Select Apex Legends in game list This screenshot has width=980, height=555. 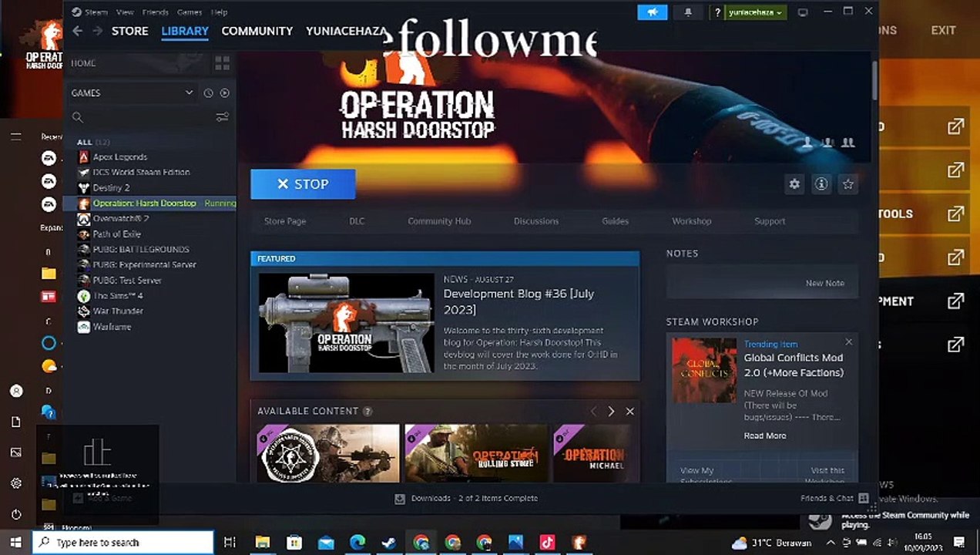119,156
